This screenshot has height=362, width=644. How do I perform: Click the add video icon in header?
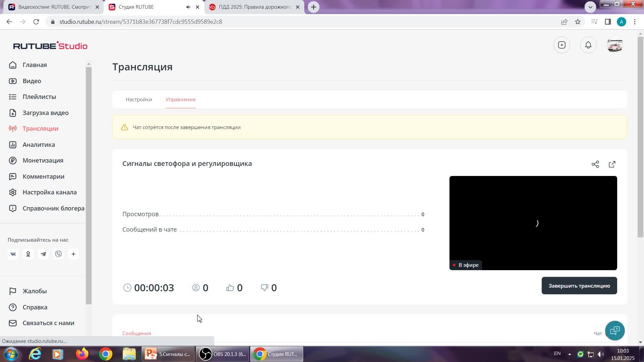561,45
